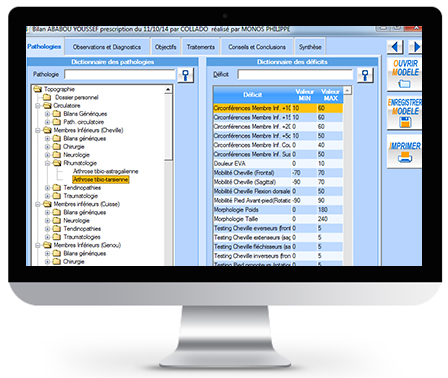Select Arthrose tibio-astragalienne in the tree

click(x=105, y=171)
